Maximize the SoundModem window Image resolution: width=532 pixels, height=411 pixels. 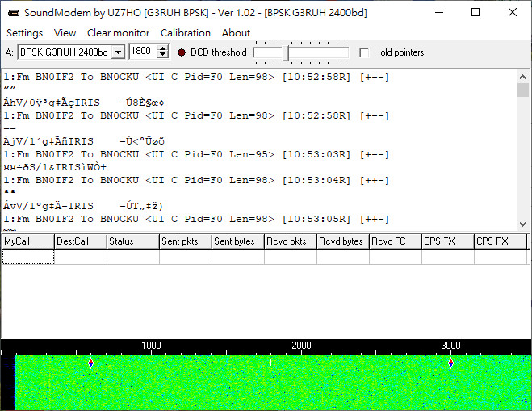[475, 13]
